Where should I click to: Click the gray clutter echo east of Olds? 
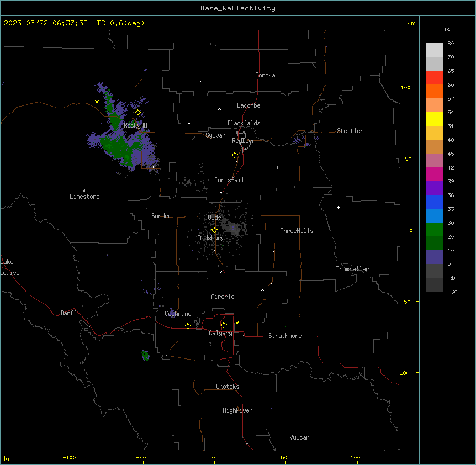(x=235, y=228)
